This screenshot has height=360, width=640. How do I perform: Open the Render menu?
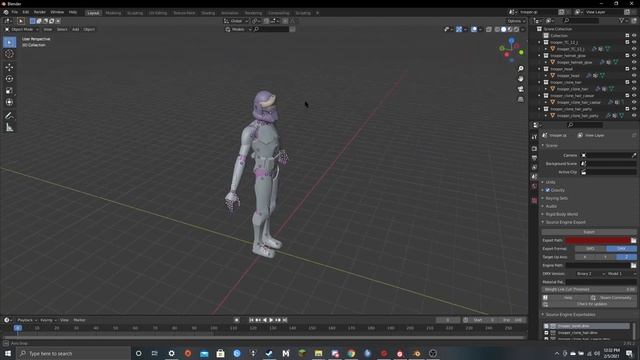(x=40, y=12)
